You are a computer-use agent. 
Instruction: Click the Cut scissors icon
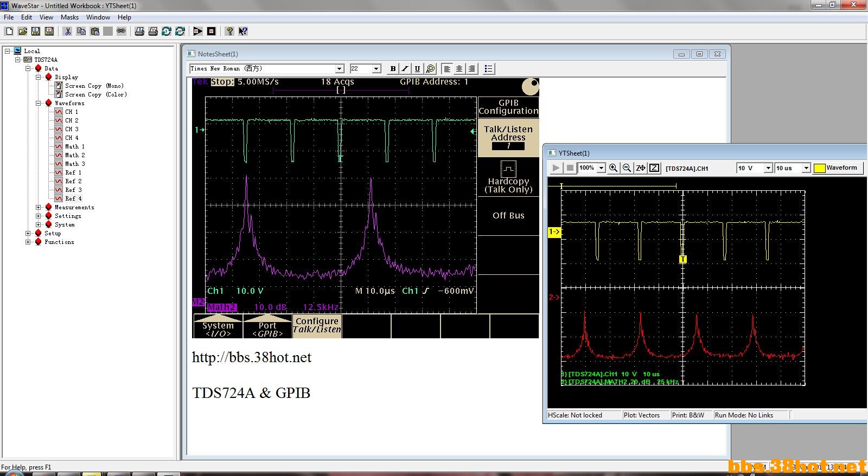point(68,31)
